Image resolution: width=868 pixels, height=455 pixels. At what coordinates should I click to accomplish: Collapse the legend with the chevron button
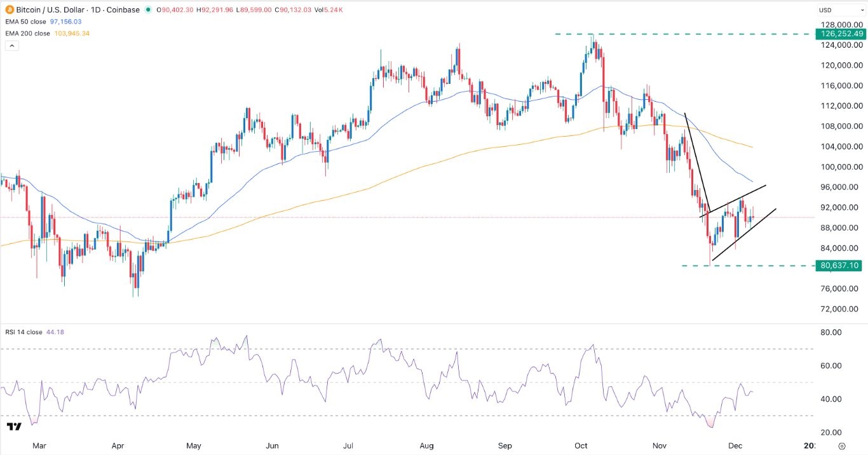click(11, 45)
